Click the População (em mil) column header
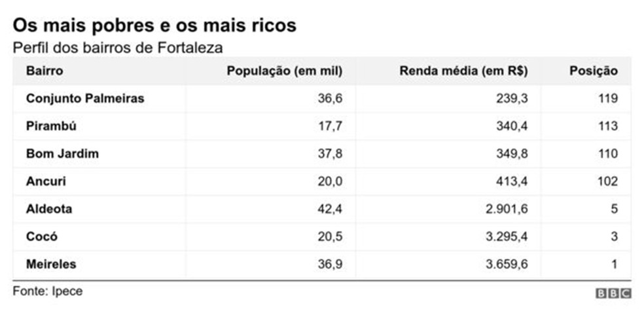The width and height of the screenshot is (644, 315). pos(284,71)
